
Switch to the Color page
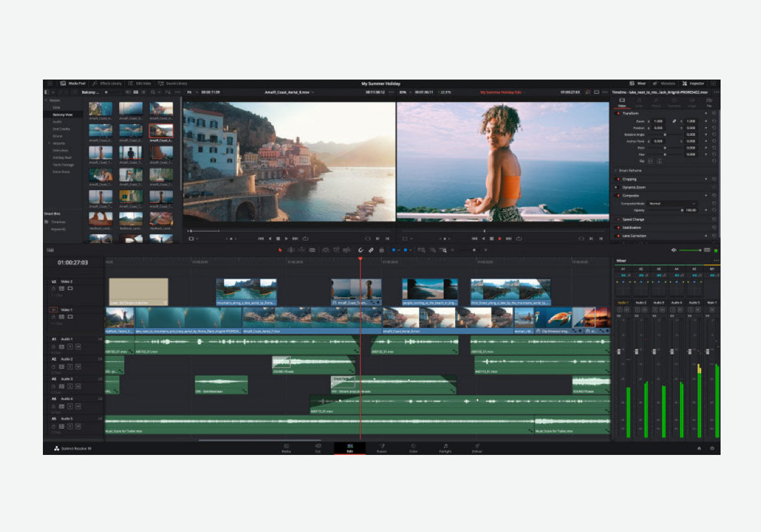click(x=414, y=448)
